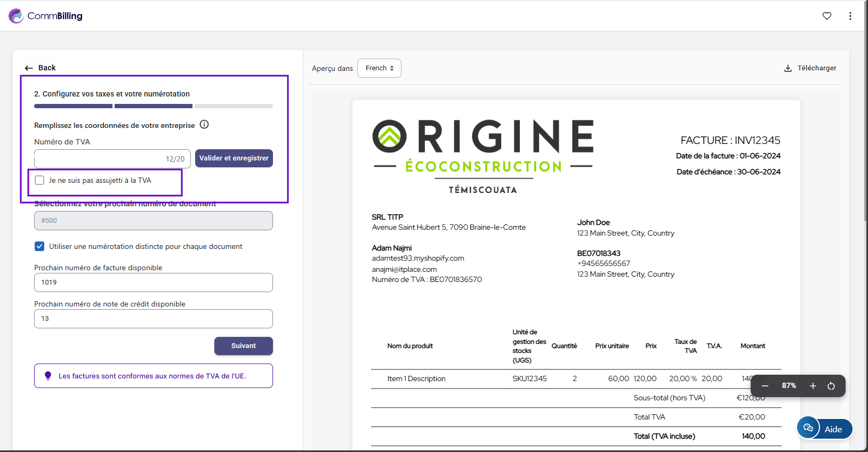This screenshot has width=868, height=452.
Task: Click the Numéro de TVA input field
Action: [99, 159]
